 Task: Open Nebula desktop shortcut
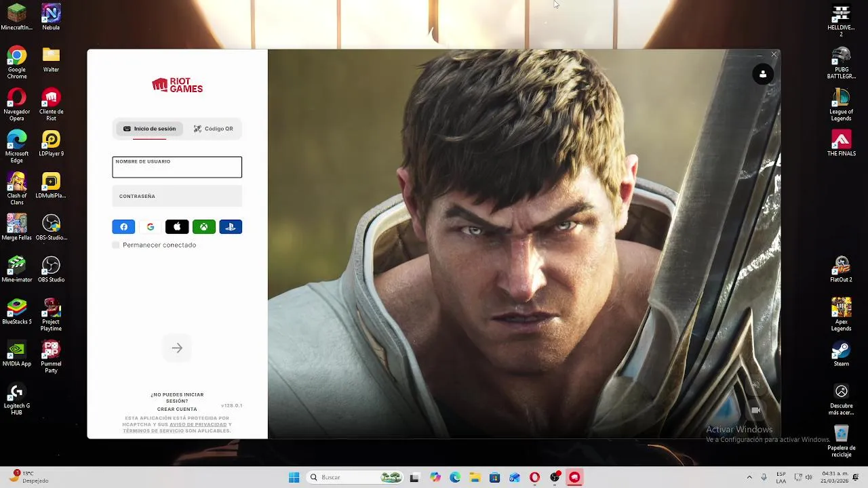[x=51, y=18]
